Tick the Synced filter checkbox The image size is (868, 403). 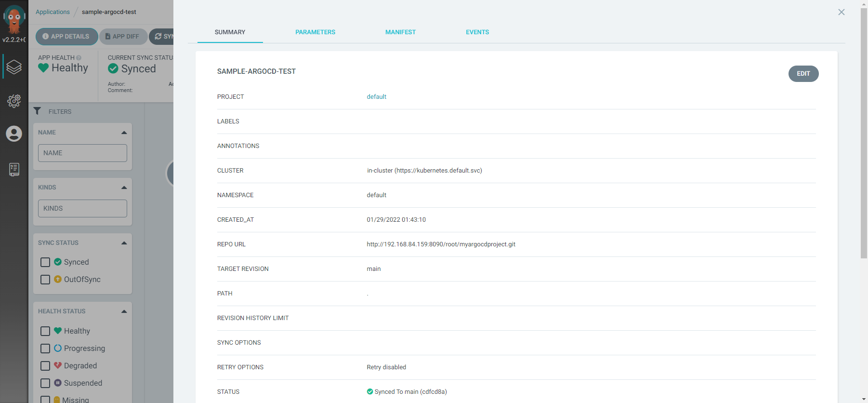point(45,262)
